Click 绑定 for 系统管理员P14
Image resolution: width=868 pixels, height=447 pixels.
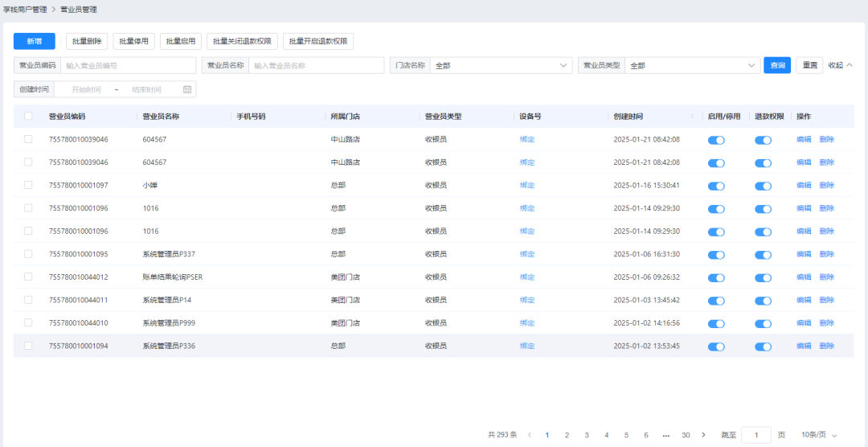(527, 300)
